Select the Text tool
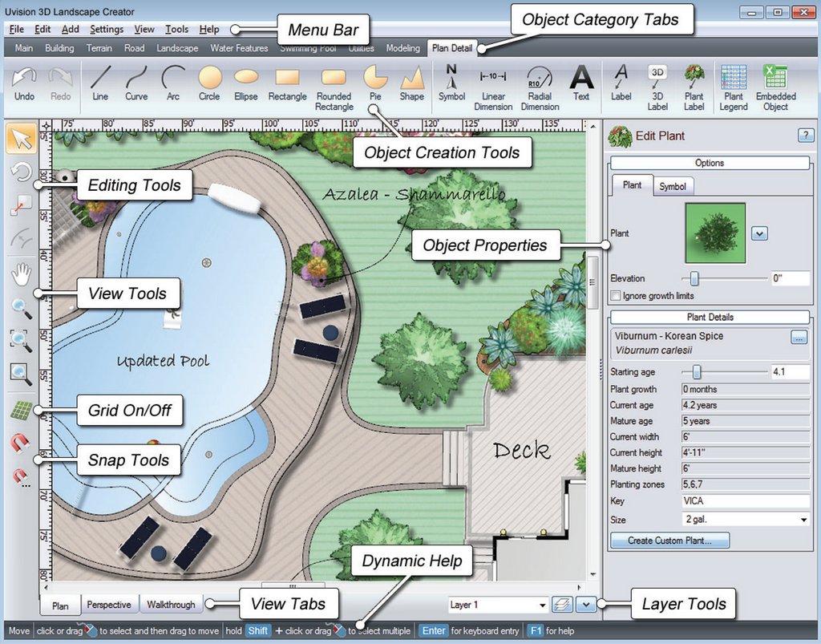Viewport: 821px width, 644px height. 581,83
